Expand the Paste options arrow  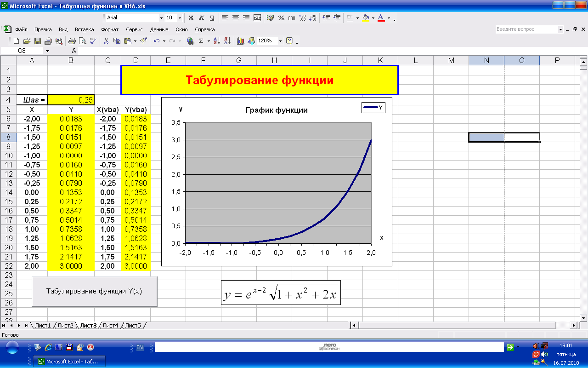click(135, 41)
